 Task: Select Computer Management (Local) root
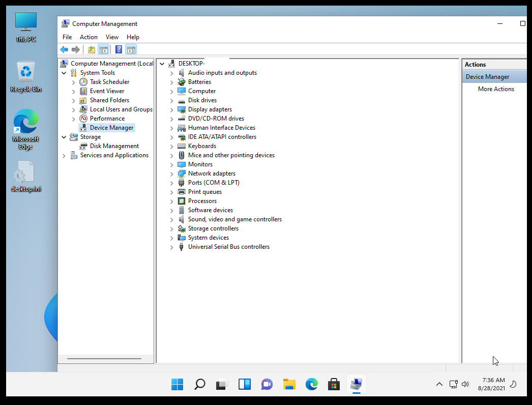point(112,64)
